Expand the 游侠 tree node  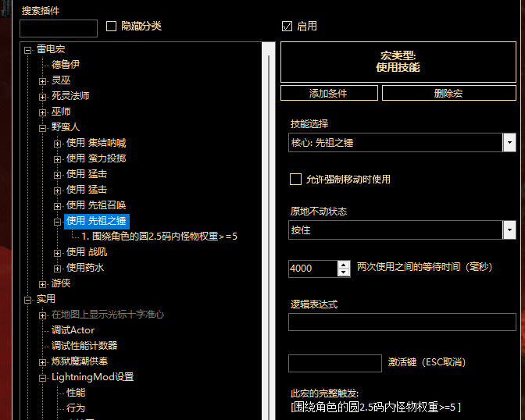pyautogui.click(x=43, y=283)
